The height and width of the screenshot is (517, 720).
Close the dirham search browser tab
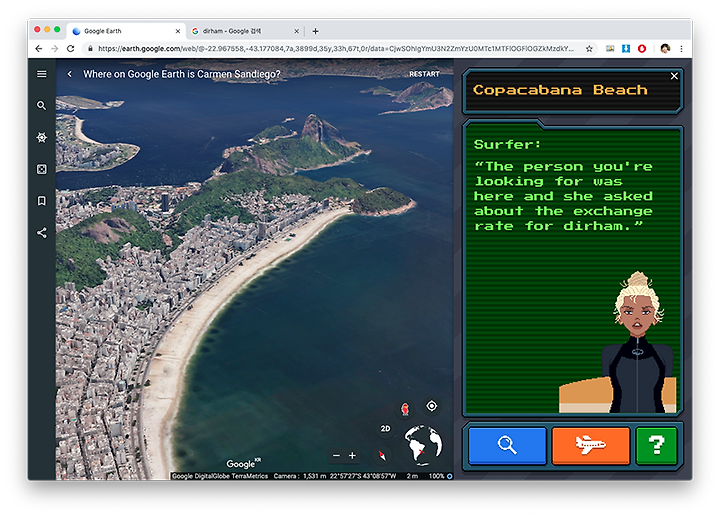tap(296, 31)
